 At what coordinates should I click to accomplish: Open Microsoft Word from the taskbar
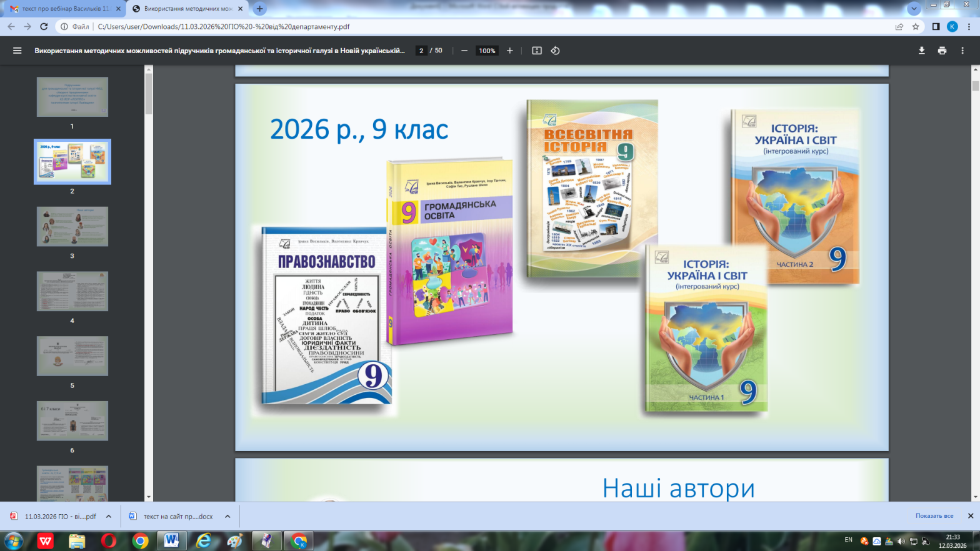click(171, 540)
